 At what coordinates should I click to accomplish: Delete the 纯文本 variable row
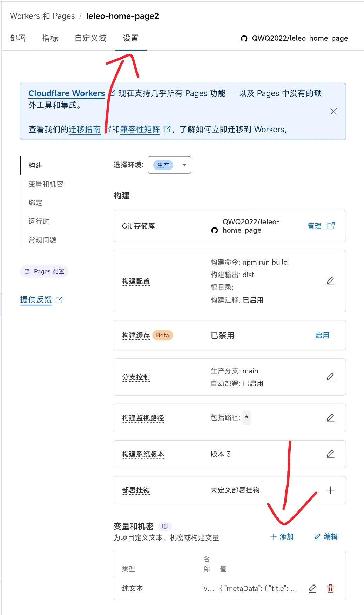tap(330, 589)
